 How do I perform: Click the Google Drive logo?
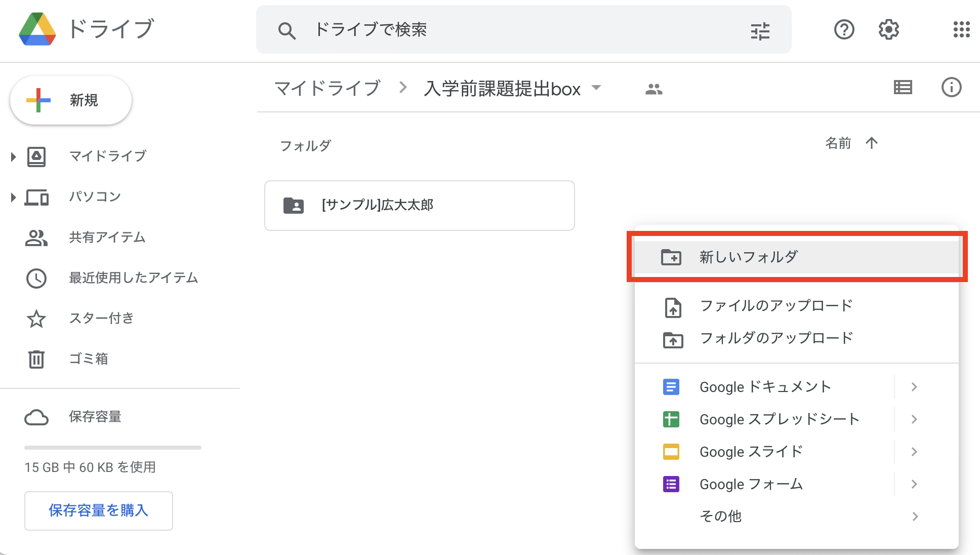pos(37,29)
